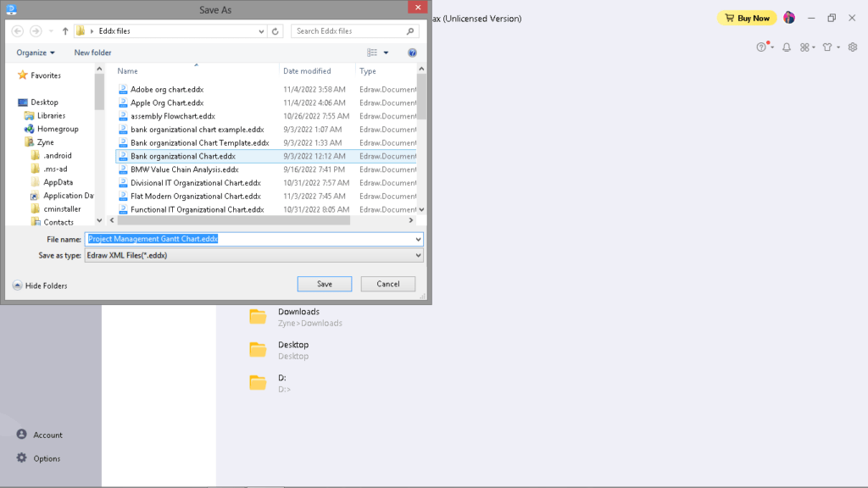Collapse the pane with Hide Folders
Viewport: 868px width, 488px height.
[x=40, y=286]
